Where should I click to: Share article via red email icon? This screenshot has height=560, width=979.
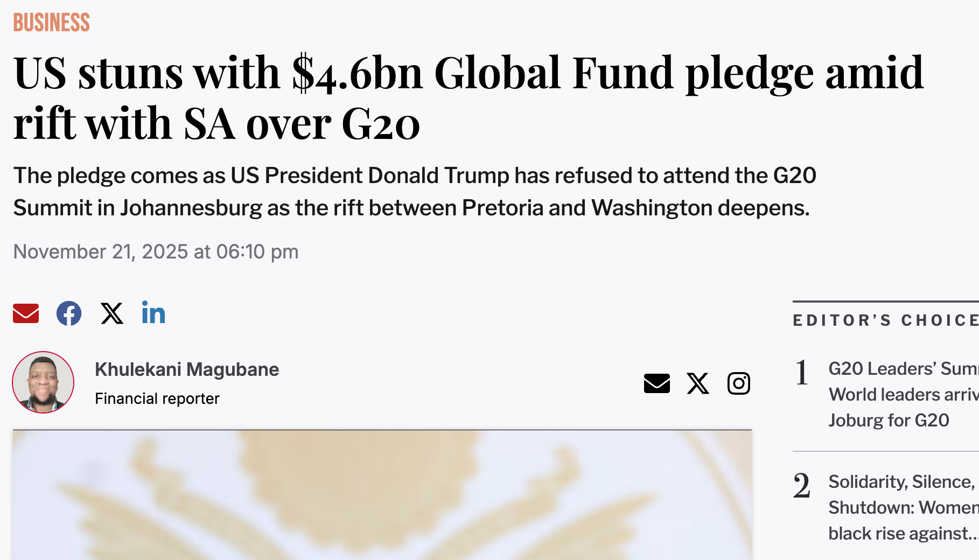point(26,313)
